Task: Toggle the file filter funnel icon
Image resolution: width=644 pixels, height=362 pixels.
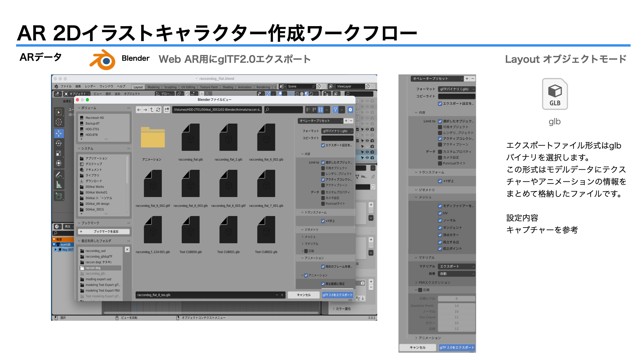Action: (x=335, y=110)
